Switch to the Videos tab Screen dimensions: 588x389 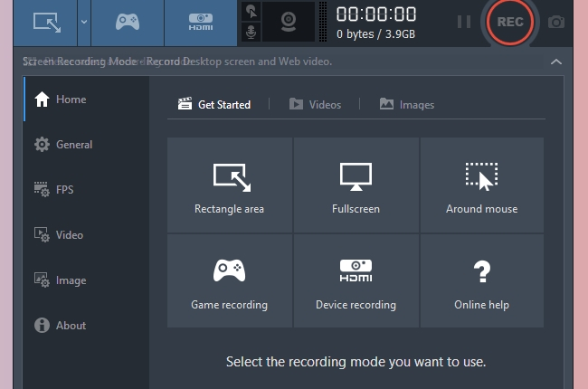315,104
